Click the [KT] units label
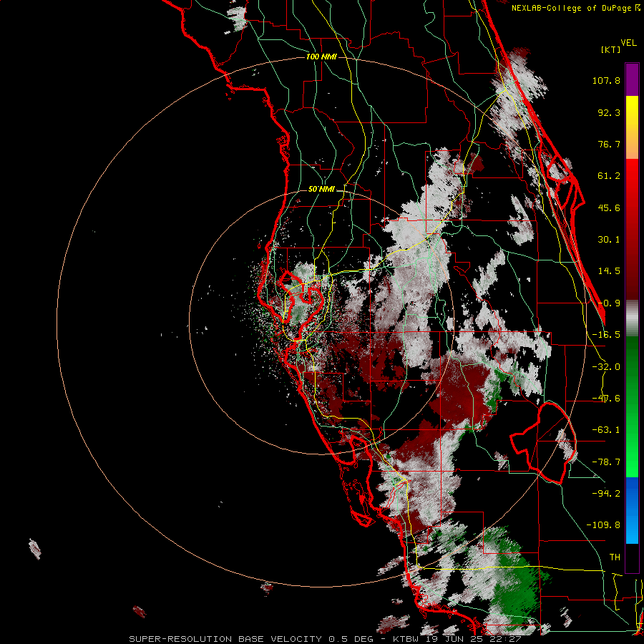Screen dimensions: 644x644 611,49
